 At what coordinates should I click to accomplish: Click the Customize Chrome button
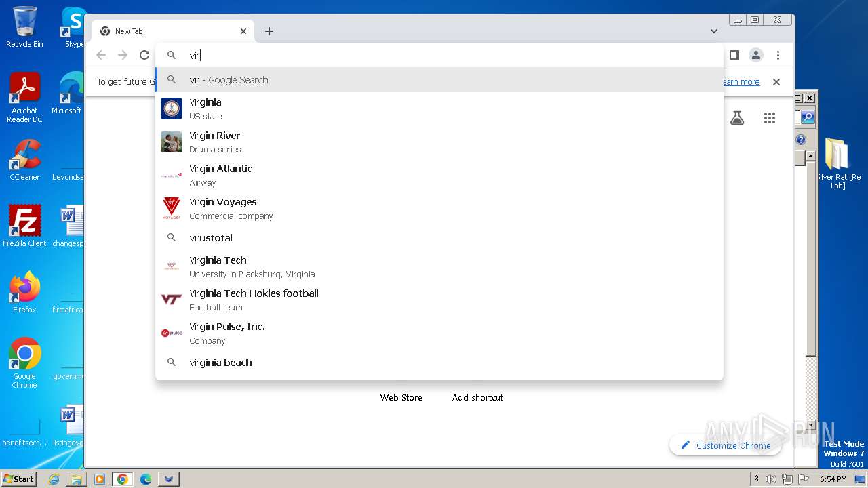pos(726,445)
